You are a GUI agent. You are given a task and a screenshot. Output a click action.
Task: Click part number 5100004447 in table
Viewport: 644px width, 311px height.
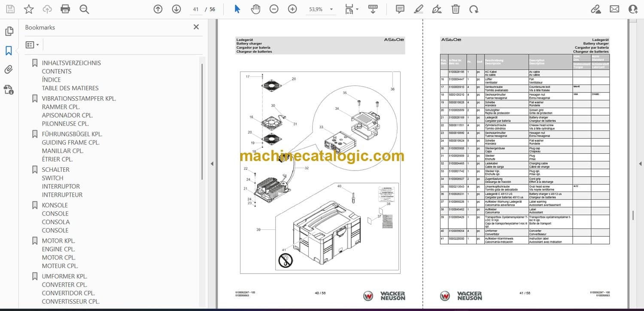pyautogui.click(x=457, y=79)
